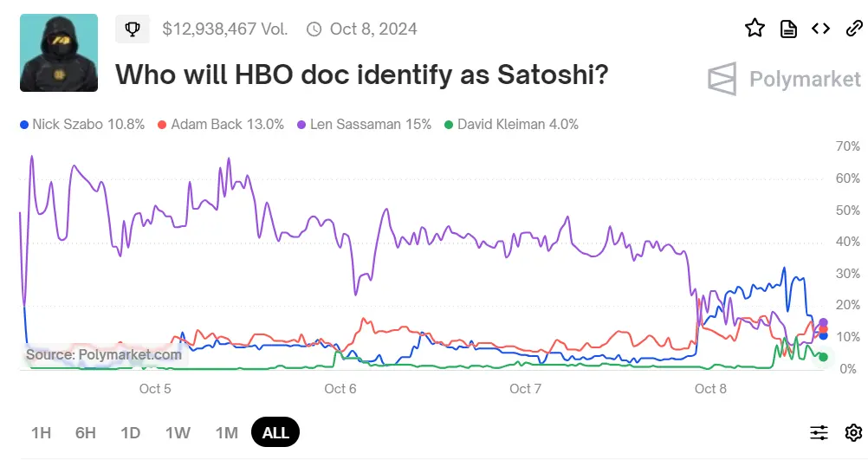The width and height of the screenshot is (868, 460).
Task: Click the Polymarket logo link
Action: coord(785,80)
